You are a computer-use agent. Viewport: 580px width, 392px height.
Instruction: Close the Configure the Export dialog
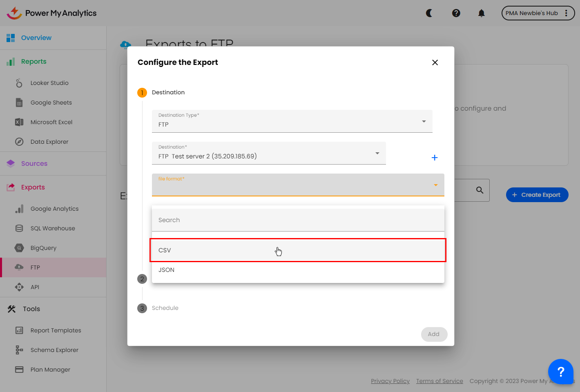435,62
